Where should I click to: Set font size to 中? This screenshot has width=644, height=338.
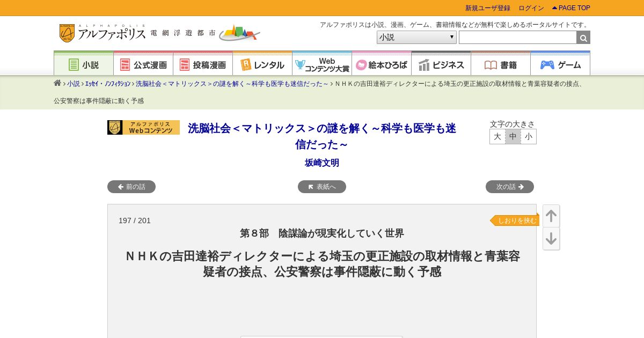[x=513, y=136]
